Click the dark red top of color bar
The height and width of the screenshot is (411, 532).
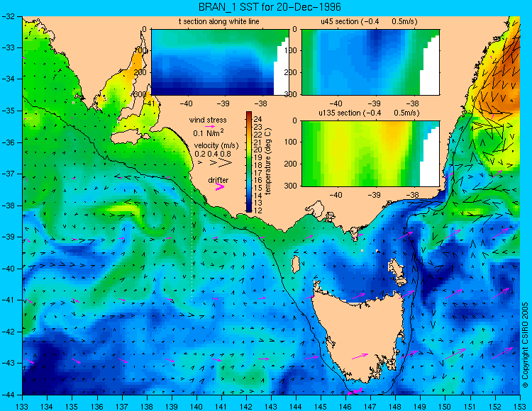tap(249, 114)
